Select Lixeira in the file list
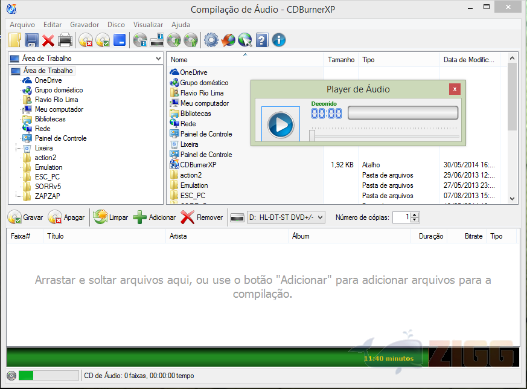527x389 pixels. pos(189,144)
